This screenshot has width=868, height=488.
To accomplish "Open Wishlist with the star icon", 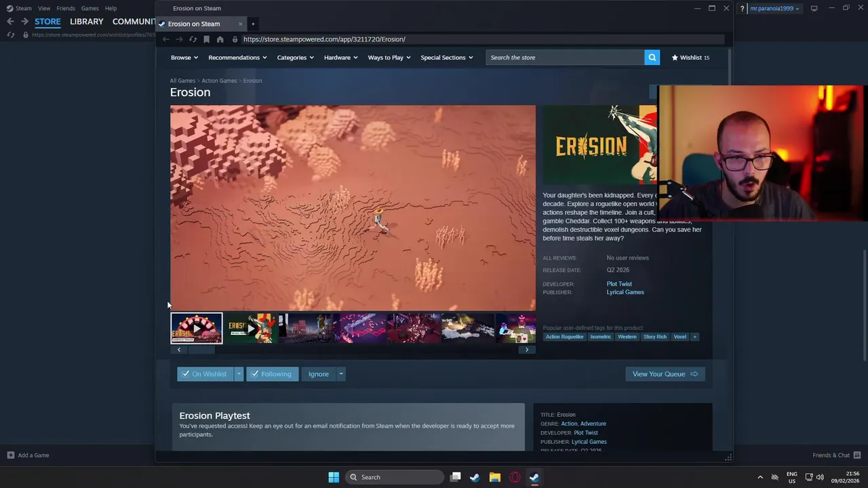I will 690,58.
